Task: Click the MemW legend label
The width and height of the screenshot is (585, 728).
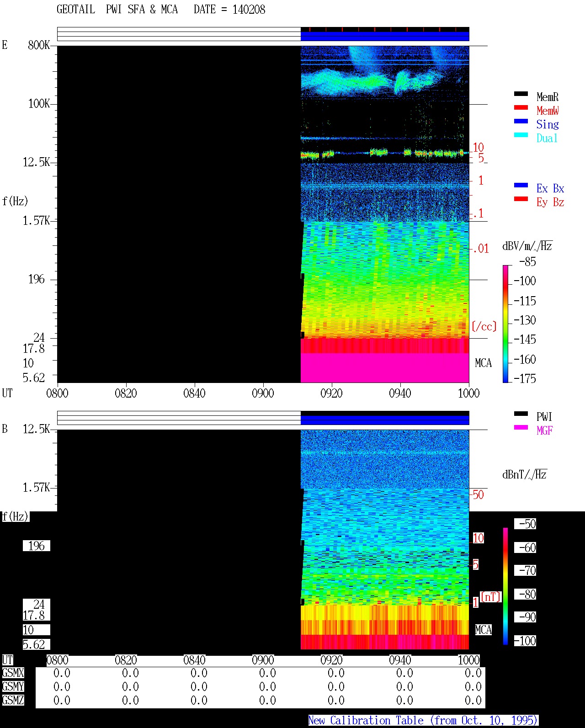Action: (548, 111)
